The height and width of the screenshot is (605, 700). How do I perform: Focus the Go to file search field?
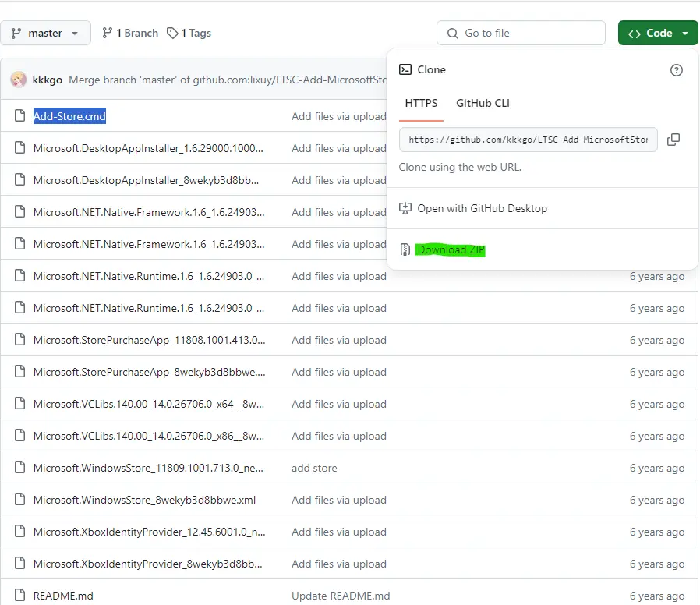(x=521, y=33)
